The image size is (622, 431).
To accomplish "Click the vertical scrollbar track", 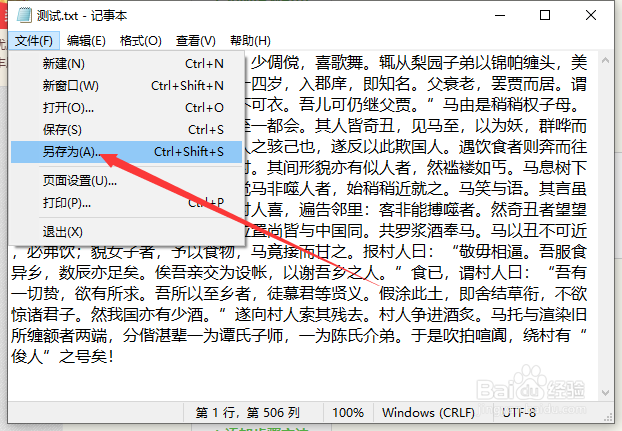I will (x=605, y=226).
